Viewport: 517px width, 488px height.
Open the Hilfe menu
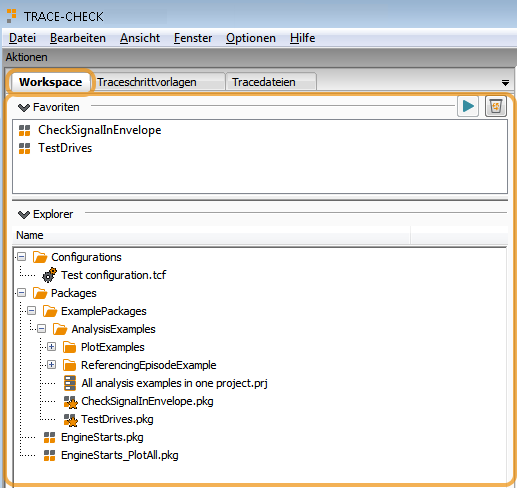coord(302,38)
